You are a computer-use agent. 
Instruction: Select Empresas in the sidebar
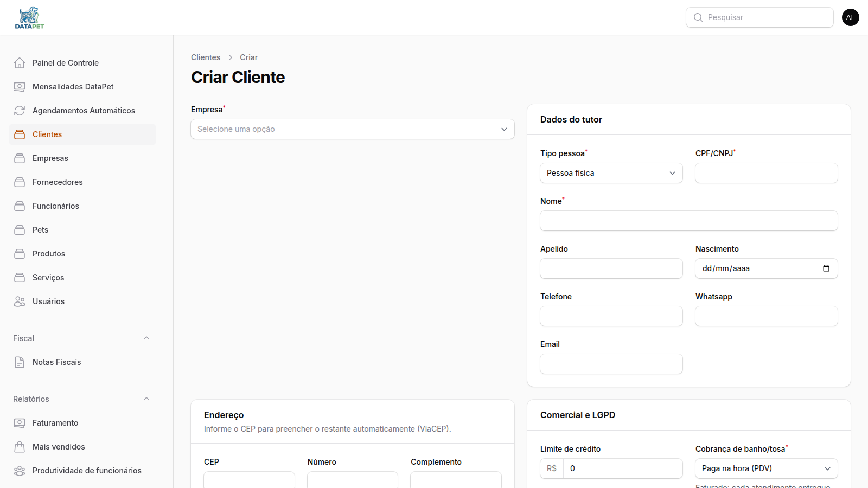82,158
